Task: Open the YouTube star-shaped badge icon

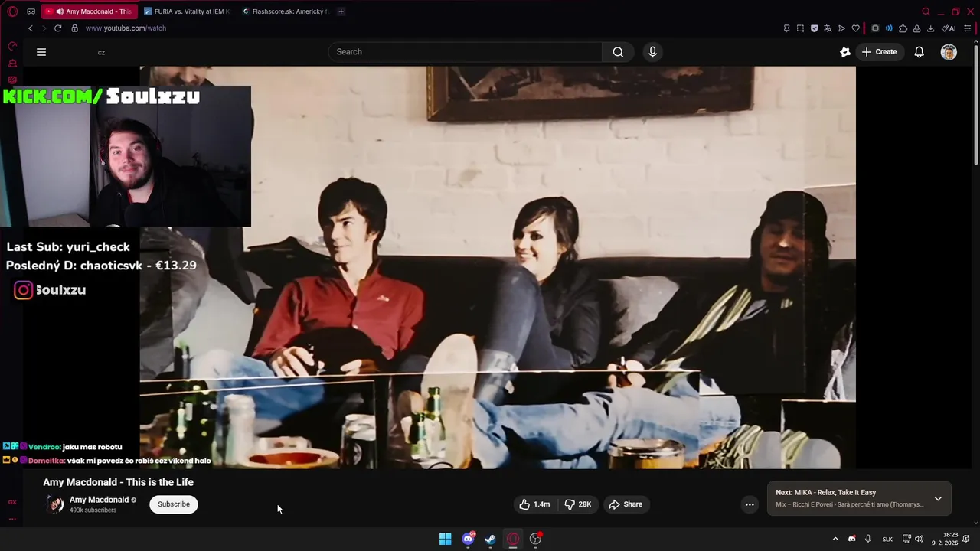Action: [845, 52]
